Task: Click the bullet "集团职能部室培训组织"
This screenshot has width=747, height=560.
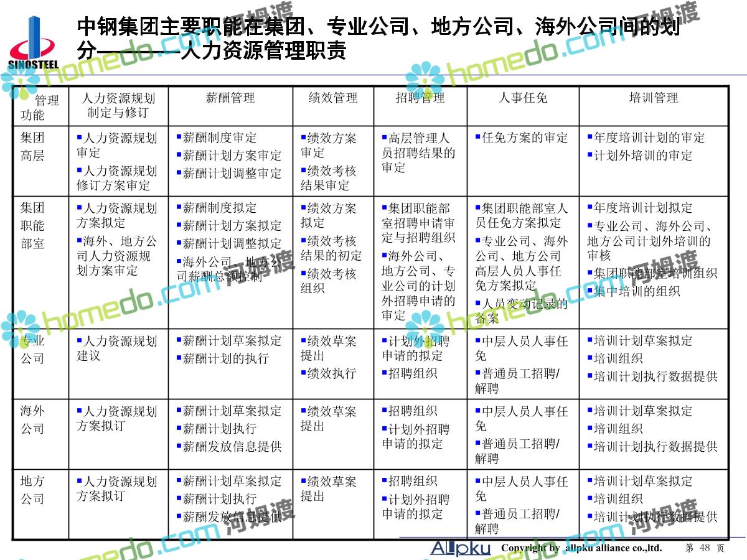Action: click(x=652, y=273)
